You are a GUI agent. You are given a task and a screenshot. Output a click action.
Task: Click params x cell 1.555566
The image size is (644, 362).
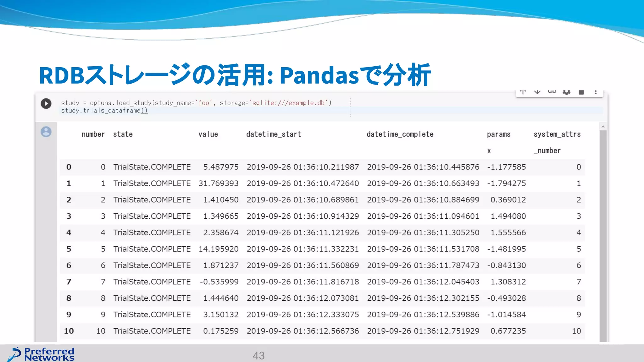click(508, 233)
